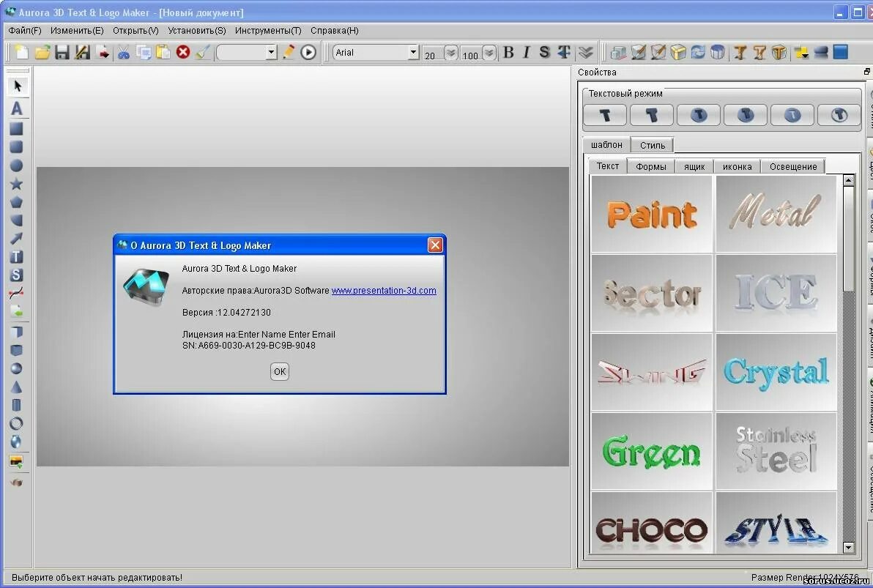The height and width of the screenshot is (588, 873).
Task: Toggle the strikethrough T formatting button
Action: [x=564, y=52]
